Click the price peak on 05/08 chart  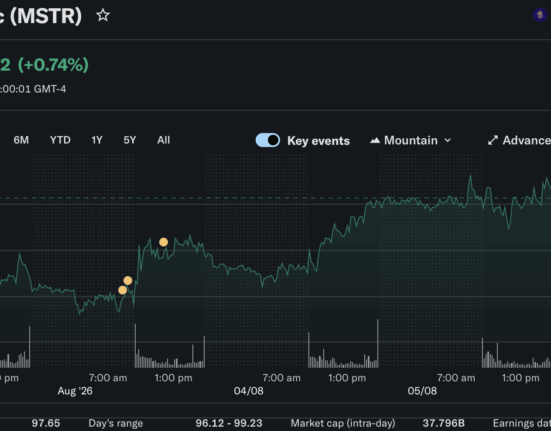pos(470,176)
